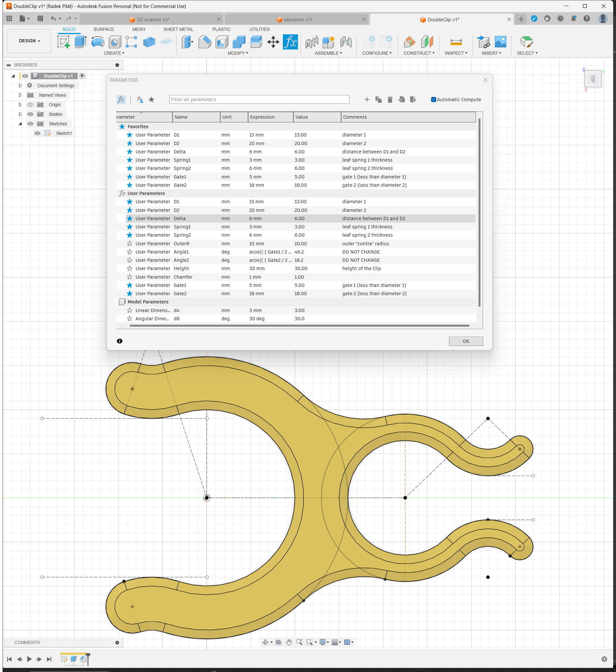Select the Shell tool
616x672 pixels.
point(222,42)
